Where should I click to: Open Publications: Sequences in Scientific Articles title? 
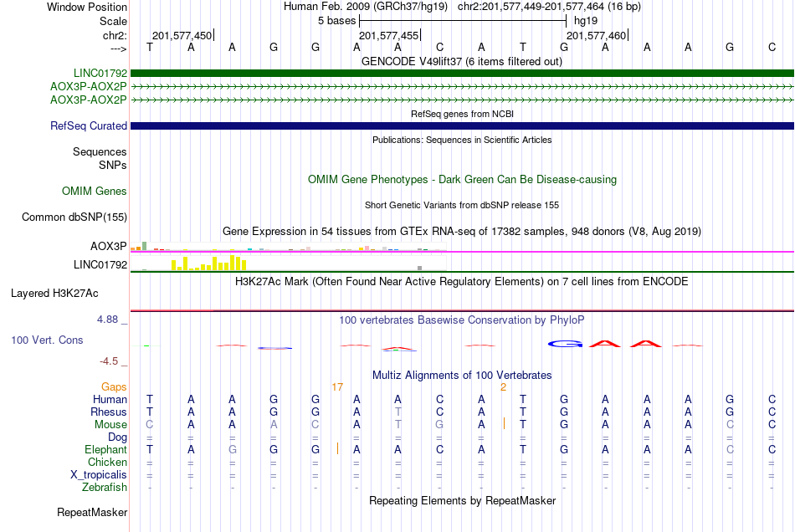[462, 140]
